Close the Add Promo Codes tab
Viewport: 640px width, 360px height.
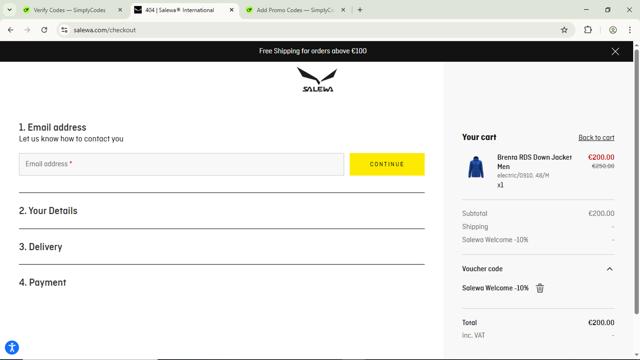[343, 10]
